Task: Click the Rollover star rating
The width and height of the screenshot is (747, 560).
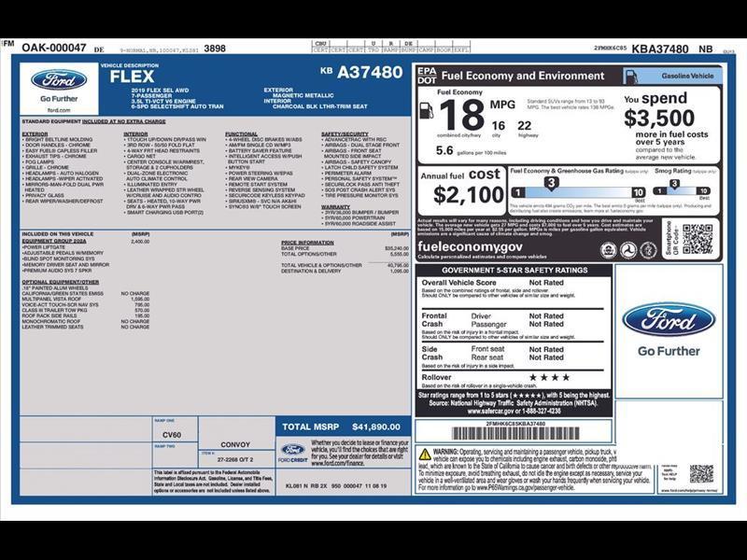Action: coord(549,378)
